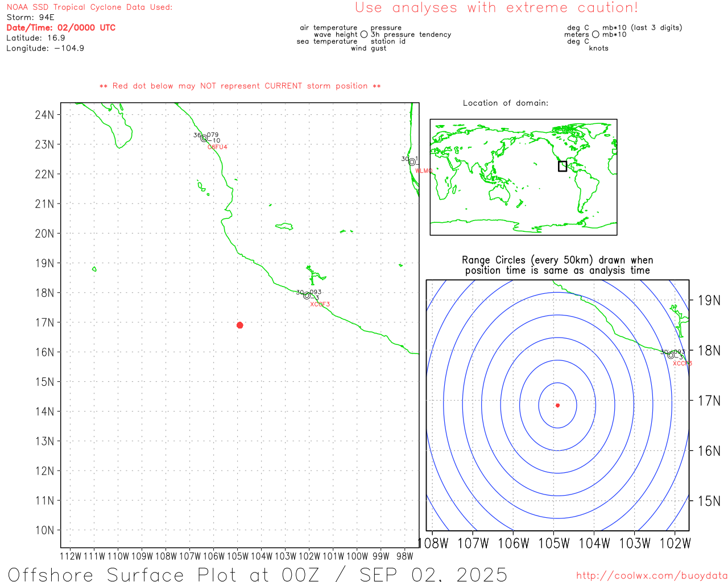Select station WLMO circle marker
The height and width of the screenshot is (582, 728).
(x=412, y=162)
